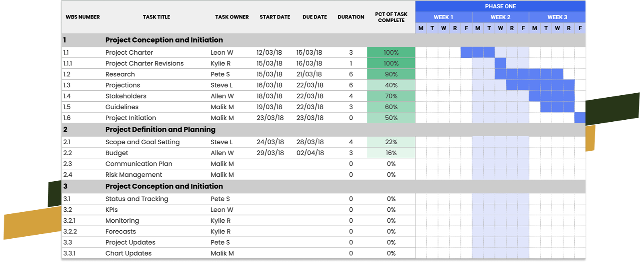
Task: Click the duration cell for Scope and Goal Setting
Action: pyautogui.click(x=351, y=142)
